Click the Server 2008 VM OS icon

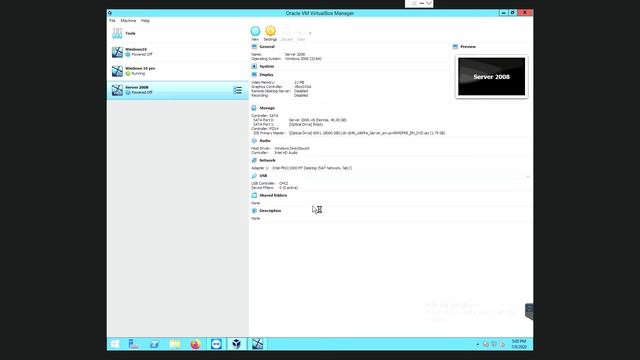117,90
